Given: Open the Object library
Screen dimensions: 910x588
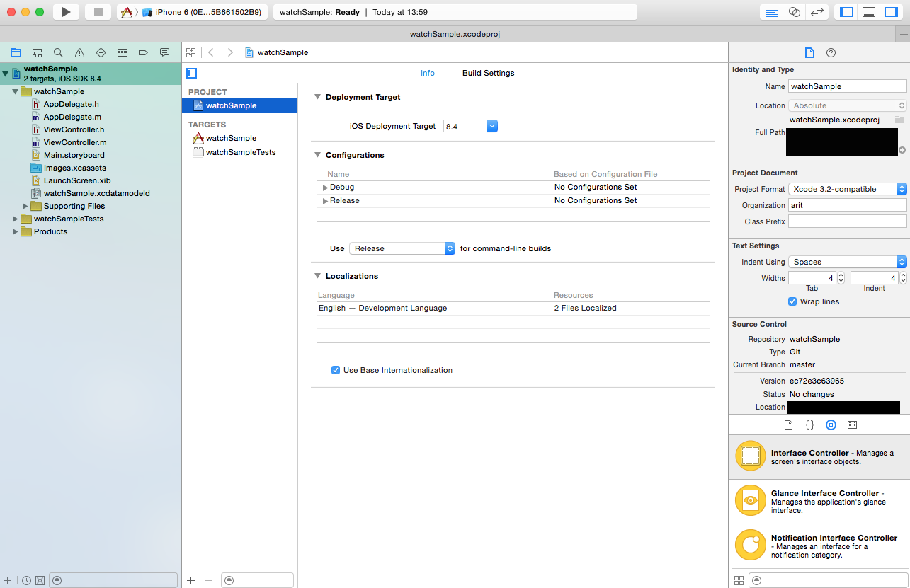Looking at the screenshot, I should tap(831, 425).
